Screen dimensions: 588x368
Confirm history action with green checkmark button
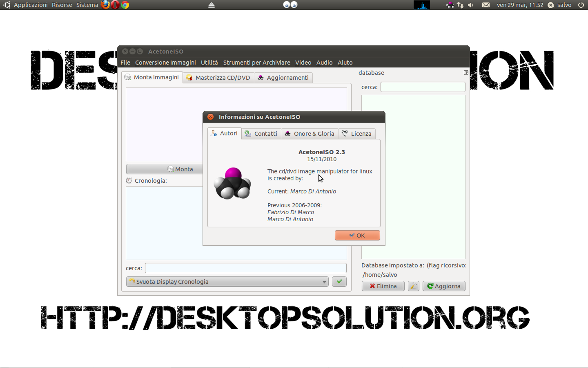point(339,282)
